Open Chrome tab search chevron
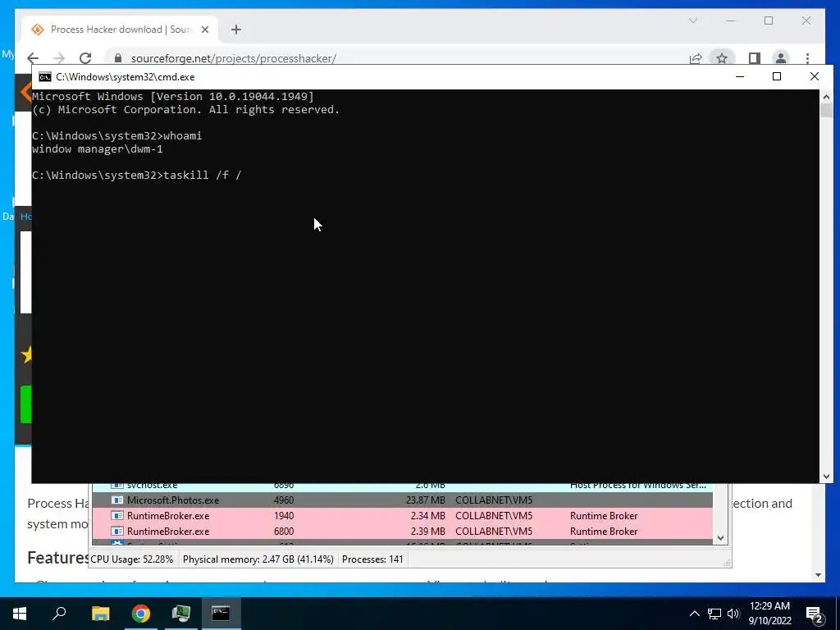 click(x=692, y=21)
